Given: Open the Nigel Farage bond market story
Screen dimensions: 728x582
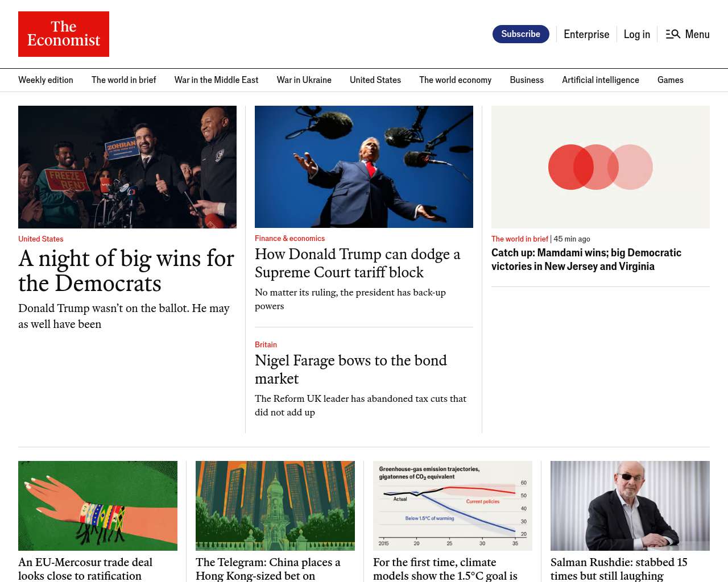Looking at the screenshot, I should [x=351, y=369].
